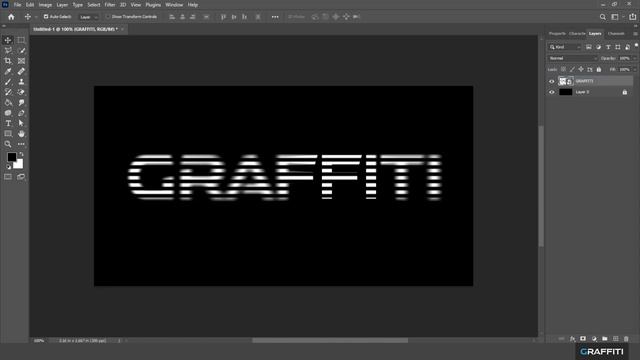Open the Share icon at top right
The width and height of the screenshot is (640, 360).
pos(633,17)
